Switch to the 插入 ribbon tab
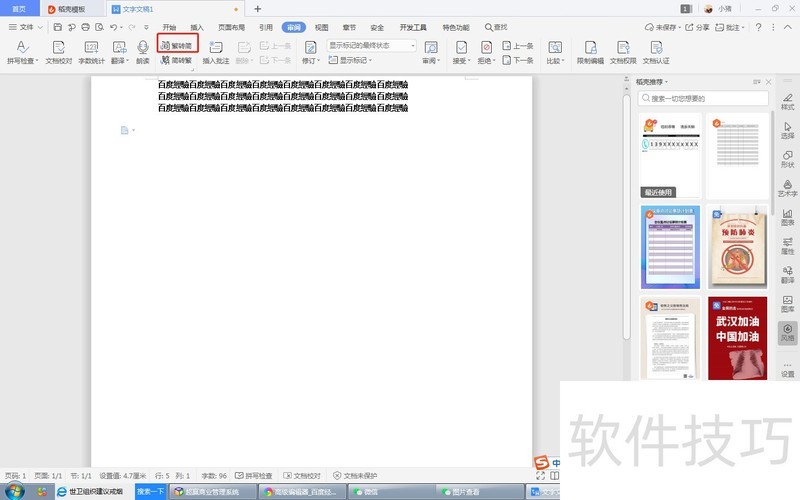Viewport: 800px width, 500px height. pyautogui.click(x=197, y=27)
